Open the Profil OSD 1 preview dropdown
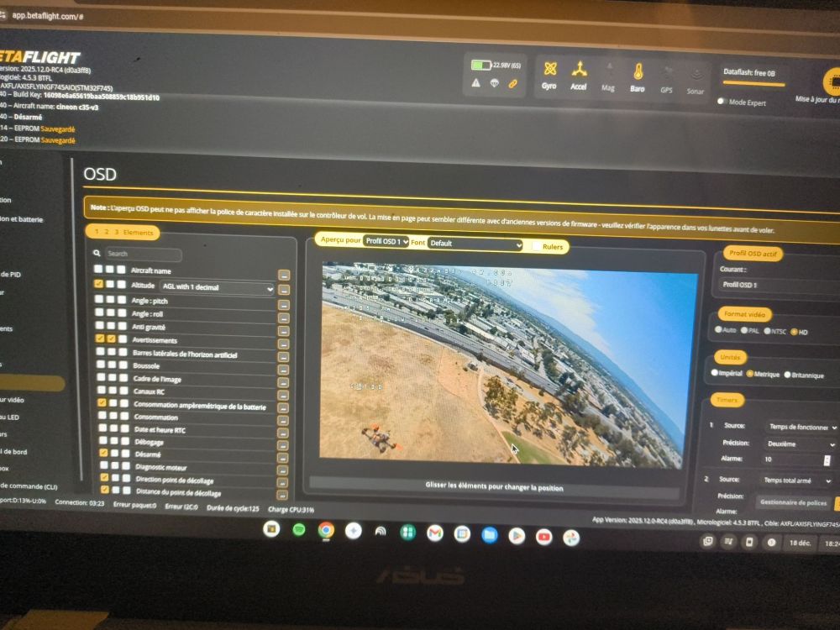840x630 pixels. click(x=386, y=242)
